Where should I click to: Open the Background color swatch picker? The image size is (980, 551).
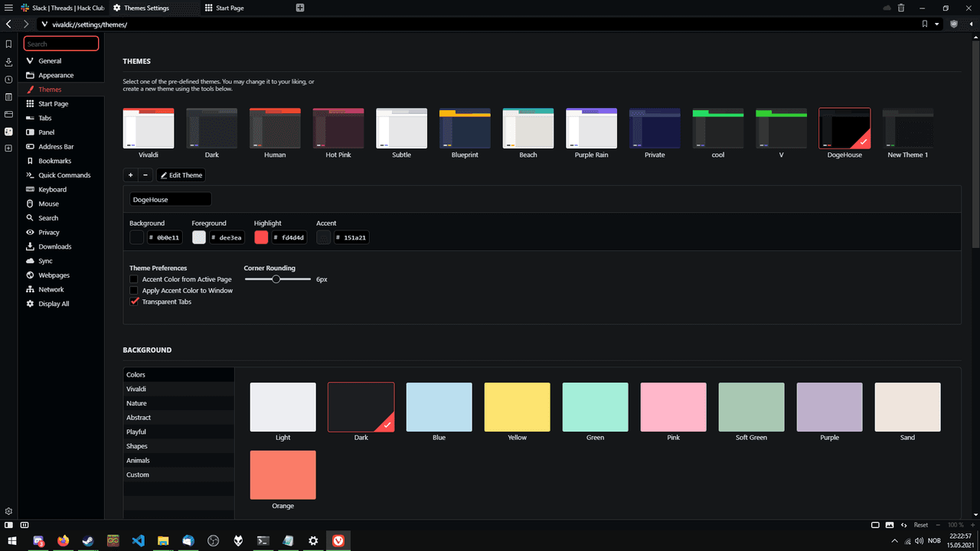pyautogui.click(x=136, y=237)
